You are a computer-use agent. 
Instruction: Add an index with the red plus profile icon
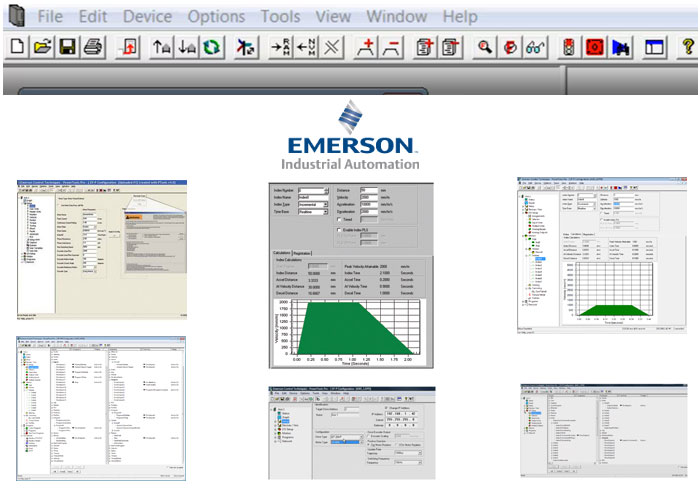(x=366, y=47)
